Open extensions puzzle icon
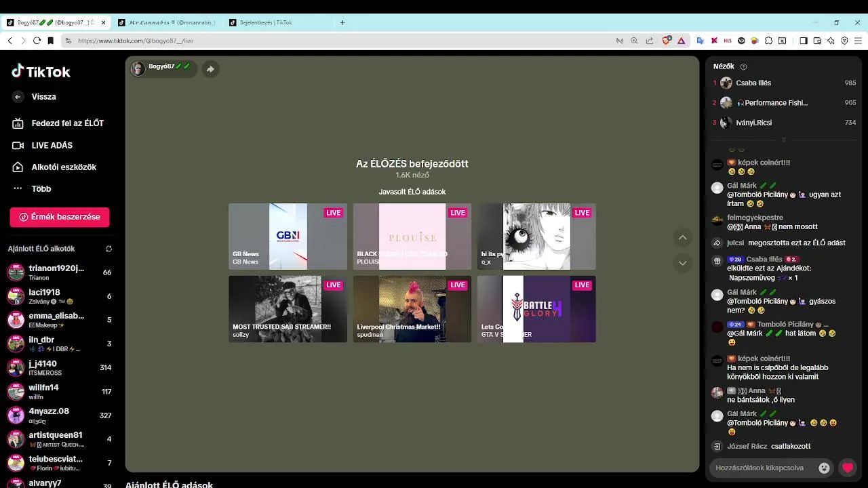The image size is (868, 488). pos(768,41)
